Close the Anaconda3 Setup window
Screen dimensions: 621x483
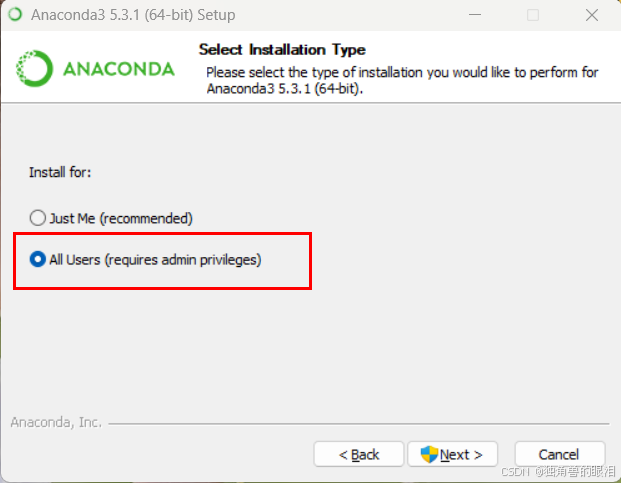[x=592, y=15]
